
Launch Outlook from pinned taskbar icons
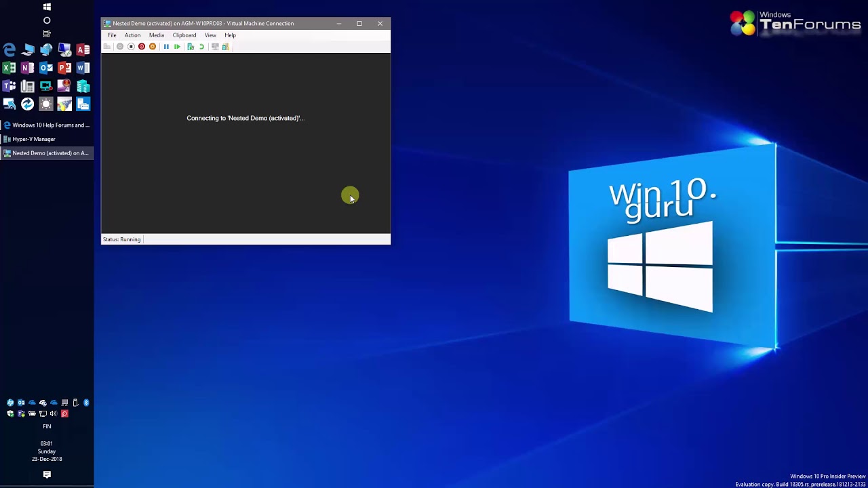click(x=46, y=68)
